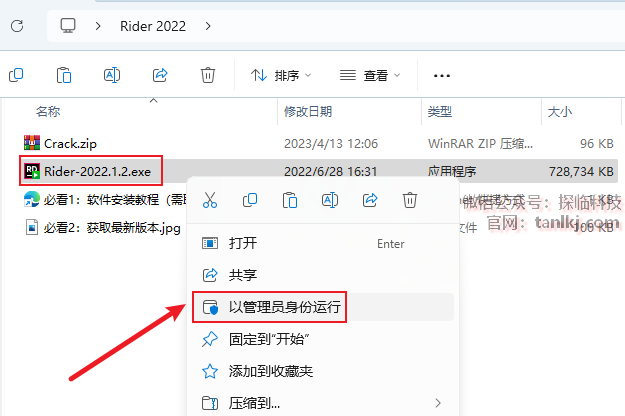Click the scissors cut icon in context menu
This screenshot has width=625, height=416.
[210, 200]
